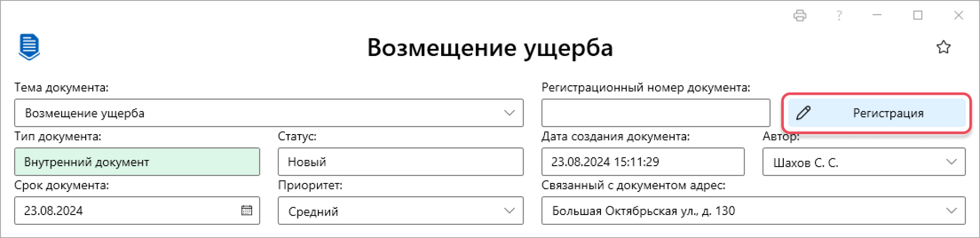
Task: Click the Срок документа date text 23.08.2024
Action: click(54, 211)
